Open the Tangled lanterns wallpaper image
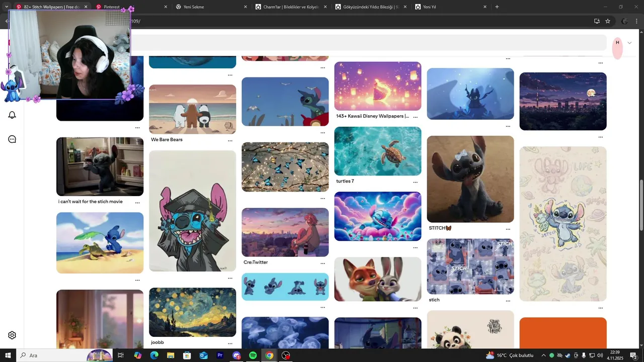 click(378, 86)
